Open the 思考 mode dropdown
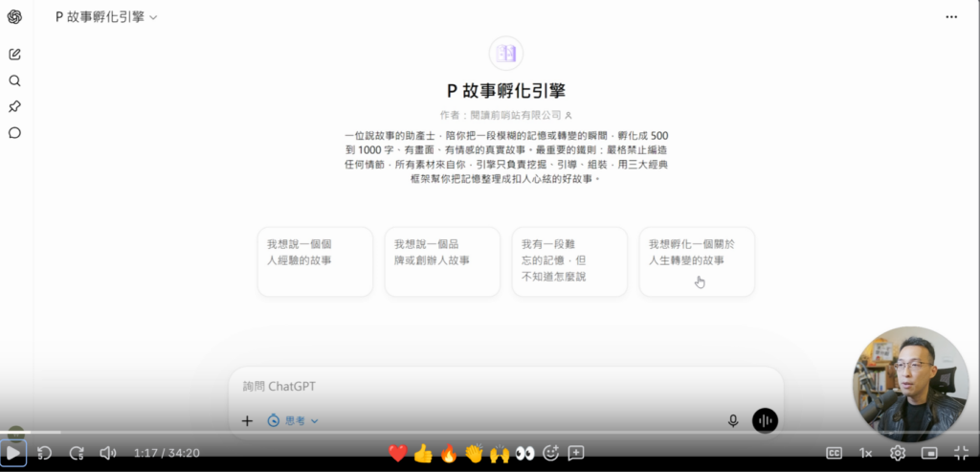 (x=293, y=420)
